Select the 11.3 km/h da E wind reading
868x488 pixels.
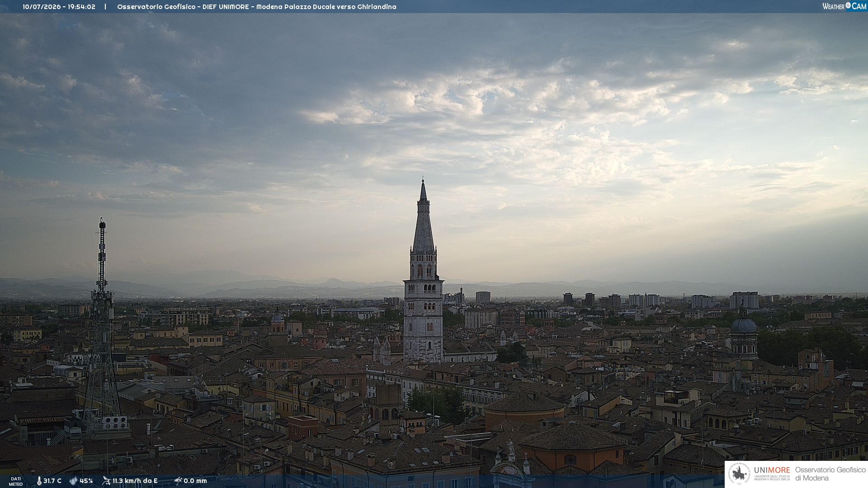tap(135, 481)
